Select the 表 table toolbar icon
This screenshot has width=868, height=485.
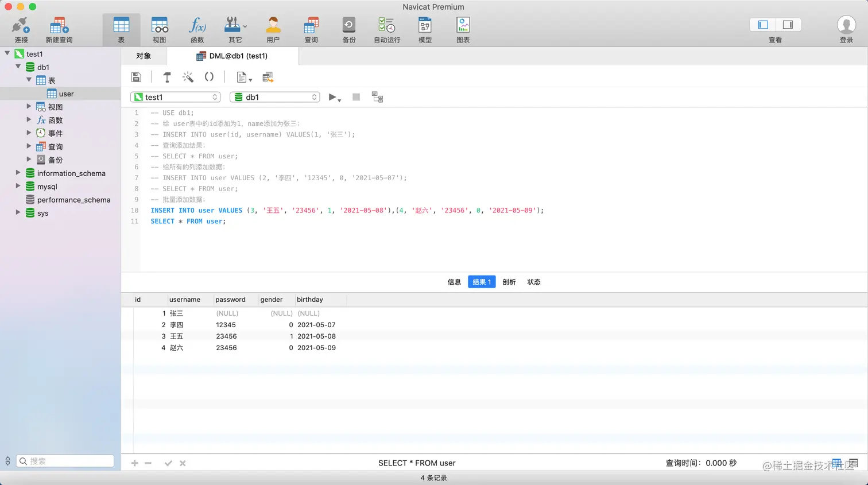click(121, 30)
